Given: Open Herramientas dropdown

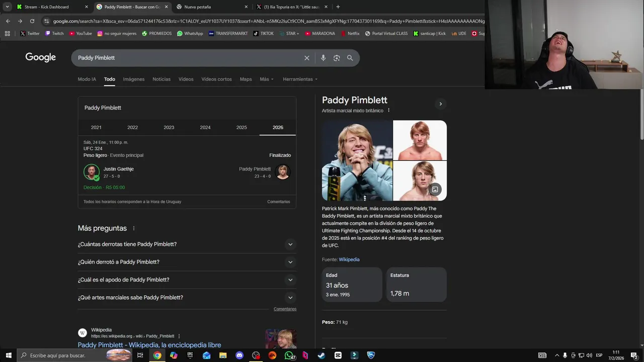Looking at the screenshot, I should pyautogui.click(x=300, y=79).
